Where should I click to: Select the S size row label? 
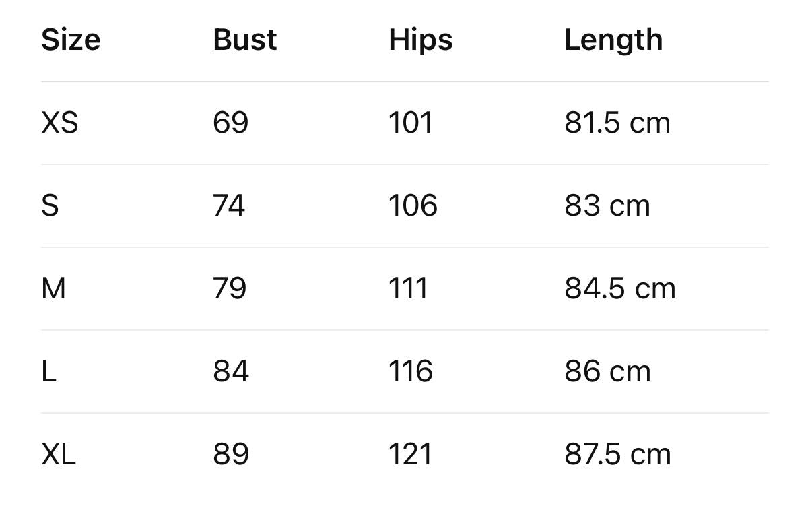point(50,205)
